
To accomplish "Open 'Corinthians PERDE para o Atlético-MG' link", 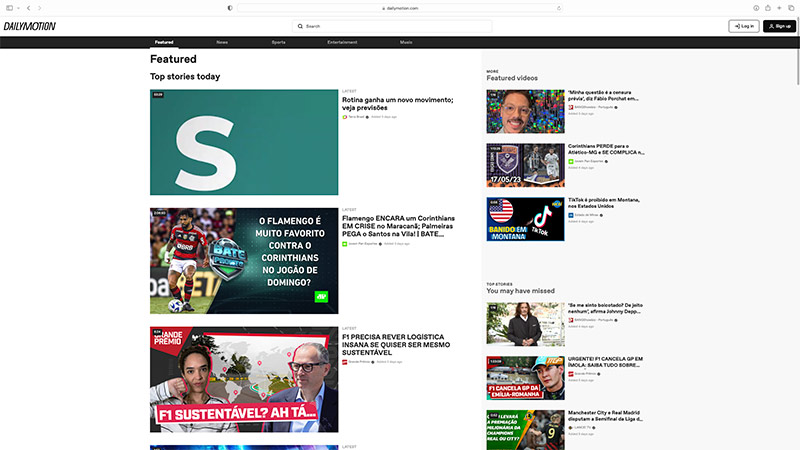I will (x=606, y=149).
